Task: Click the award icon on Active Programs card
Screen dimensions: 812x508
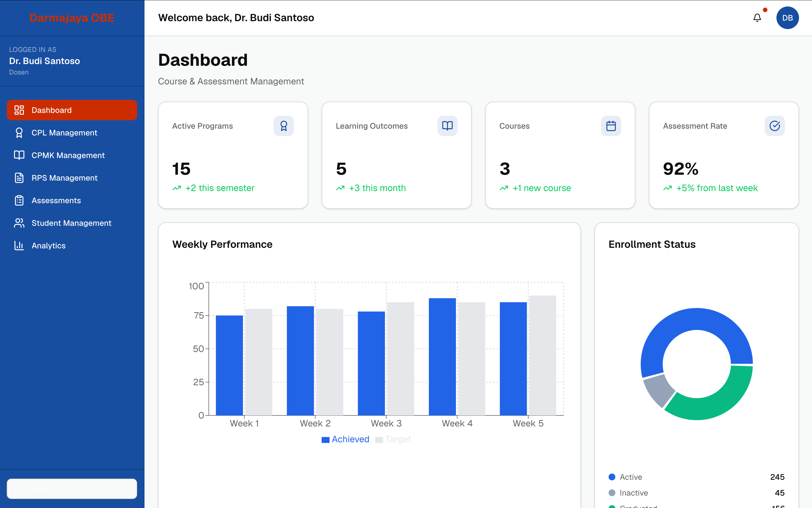Action: point(284,126)
